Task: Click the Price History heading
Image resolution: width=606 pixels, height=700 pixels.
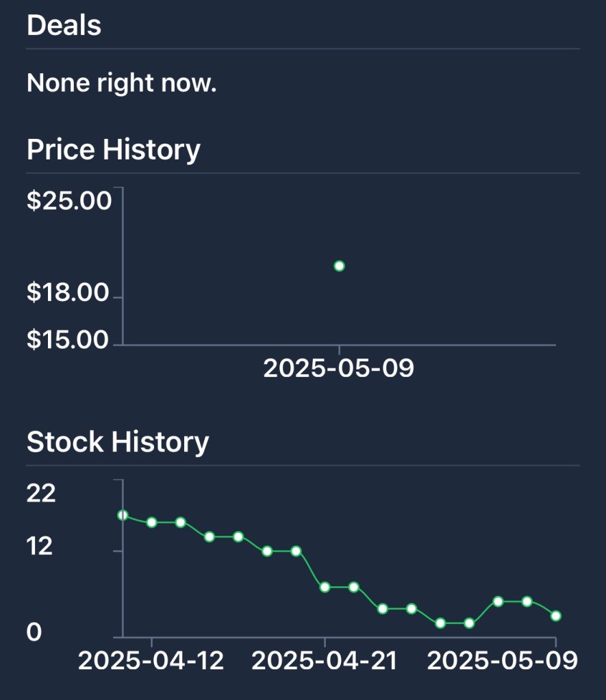Action: click(113, 149)
